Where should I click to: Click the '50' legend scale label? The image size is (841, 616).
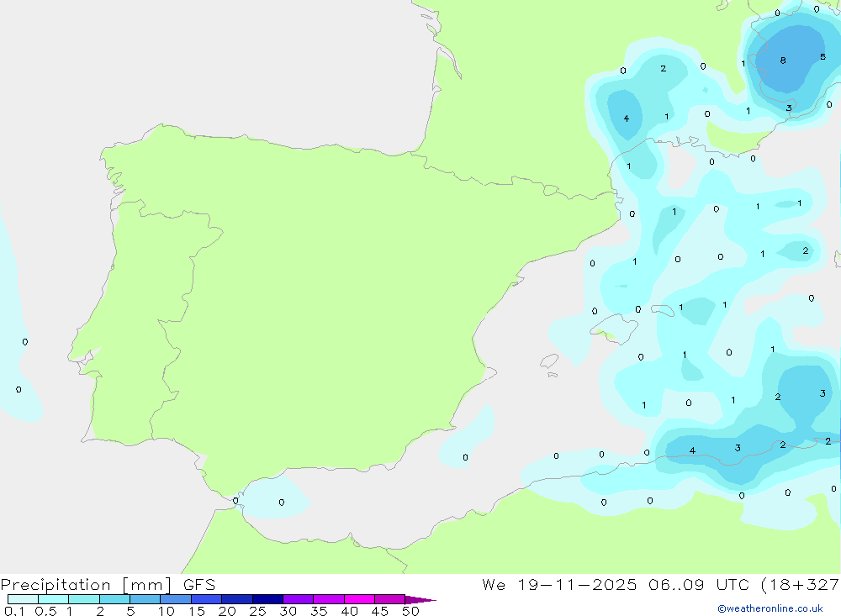(410, 611)
